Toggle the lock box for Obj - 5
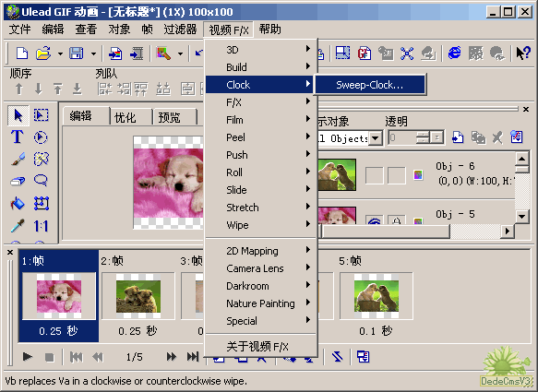The image size is (538, 392). coord(396,220)
